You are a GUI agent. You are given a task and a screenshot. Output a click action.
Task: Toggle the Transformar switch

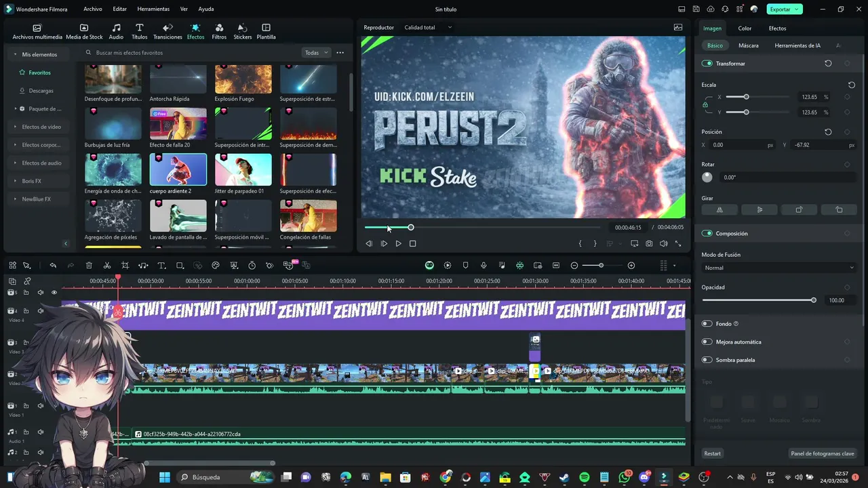[x=707, y=63]
